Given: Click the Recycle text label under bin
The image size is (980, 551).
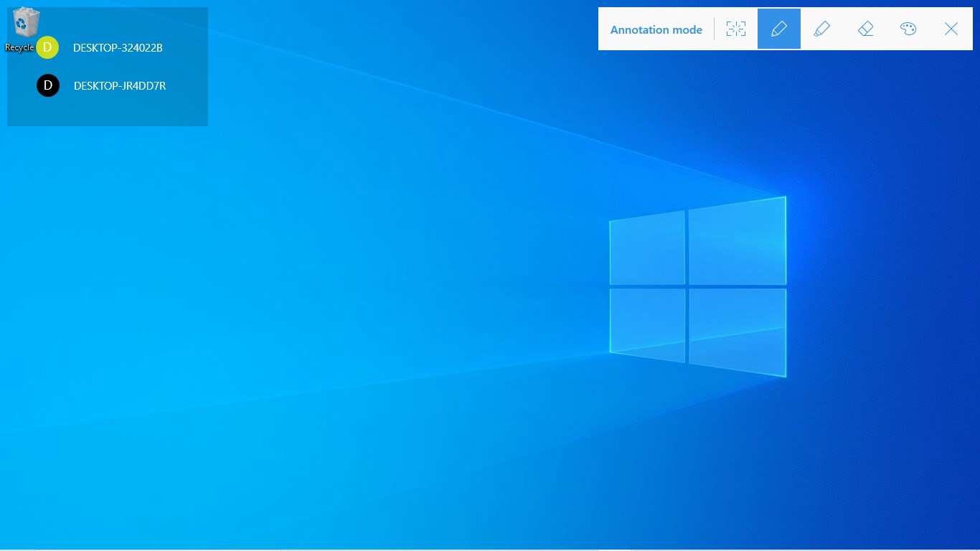Looking at the screenshot, I should coord(19,47).
